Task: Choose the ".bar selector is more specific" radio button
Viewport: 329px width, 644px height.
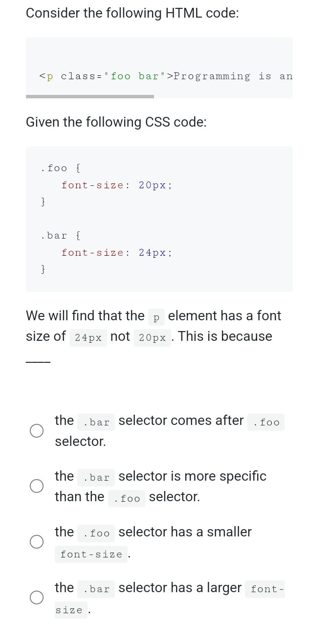Action: coord(37,486)
